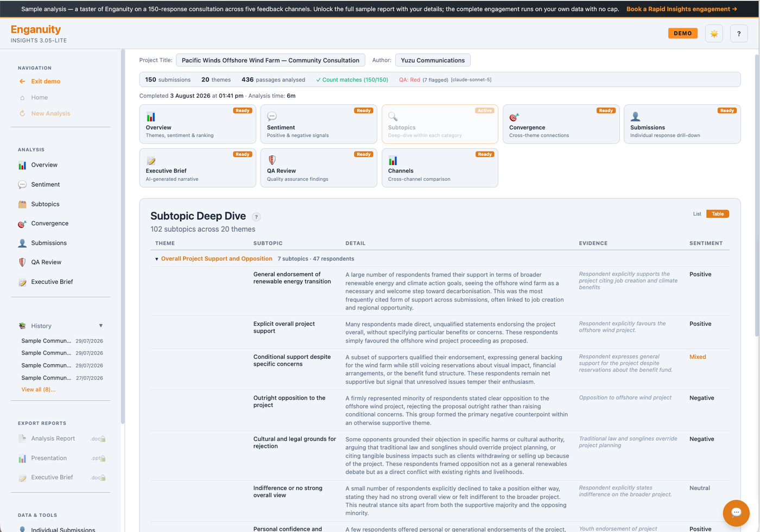Open the Convergence card tab
Viewport: 760px width, 532px height.
click(561, 124)
